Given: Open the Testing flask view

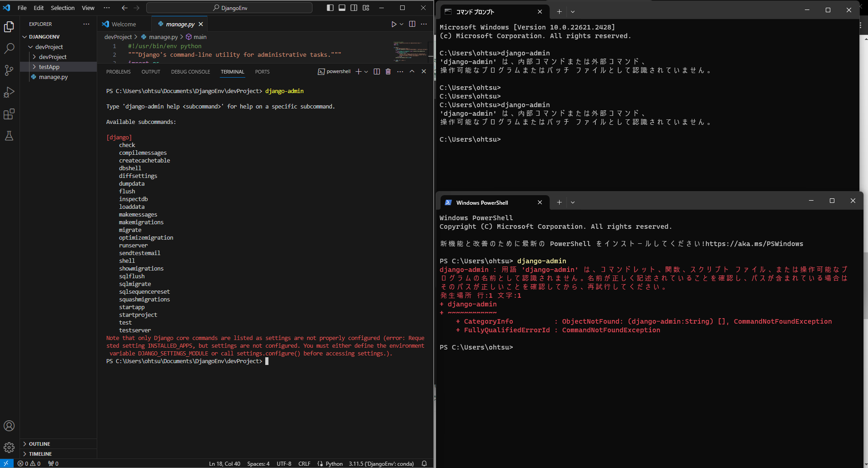Looking at the screenshot, I should pos(9,136).
